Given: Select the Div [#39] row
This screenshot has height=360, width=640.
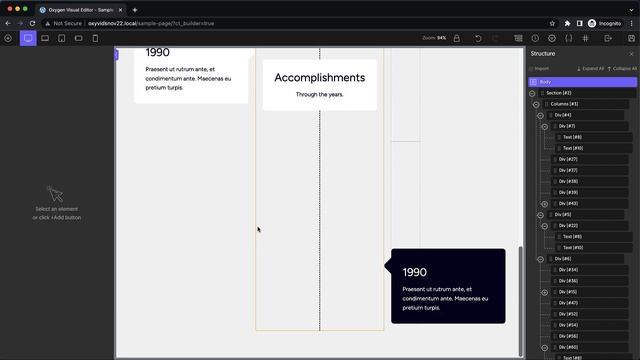Looking at the screenshot, I should coord(589,192).
